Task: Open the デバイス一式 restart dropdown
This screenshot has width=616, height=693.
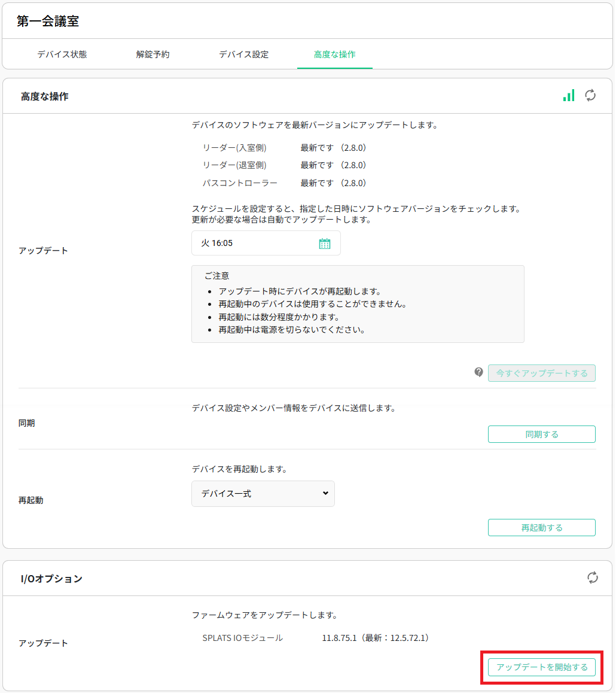Action: [x=263, y=494]
